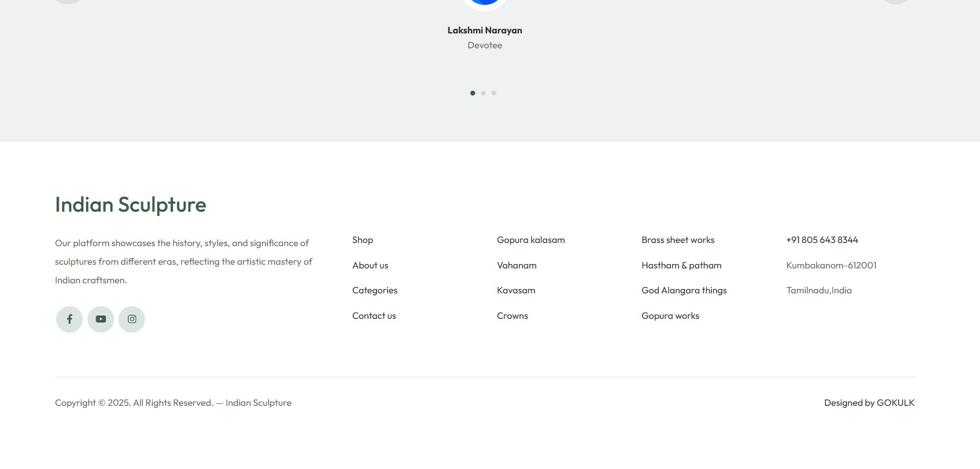Browse the Crowns category
980x469 pixels.
[512, 316]
